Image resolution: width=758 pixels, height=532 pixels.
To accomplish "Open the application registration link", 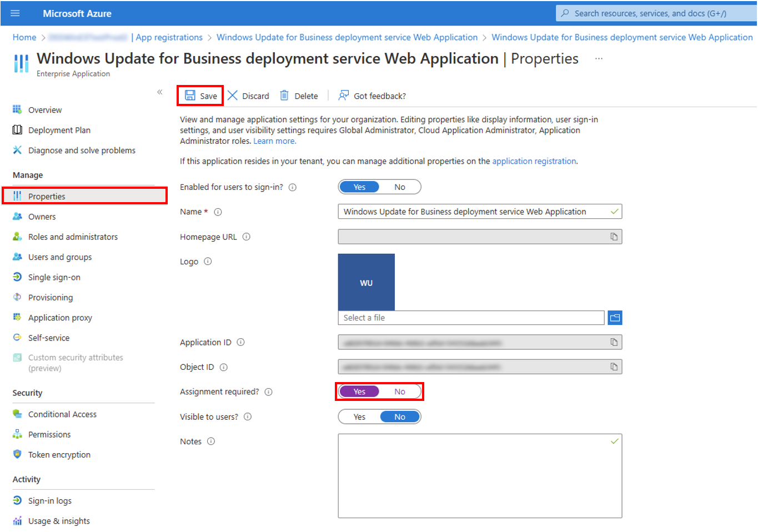I will [x=534, y=161].
